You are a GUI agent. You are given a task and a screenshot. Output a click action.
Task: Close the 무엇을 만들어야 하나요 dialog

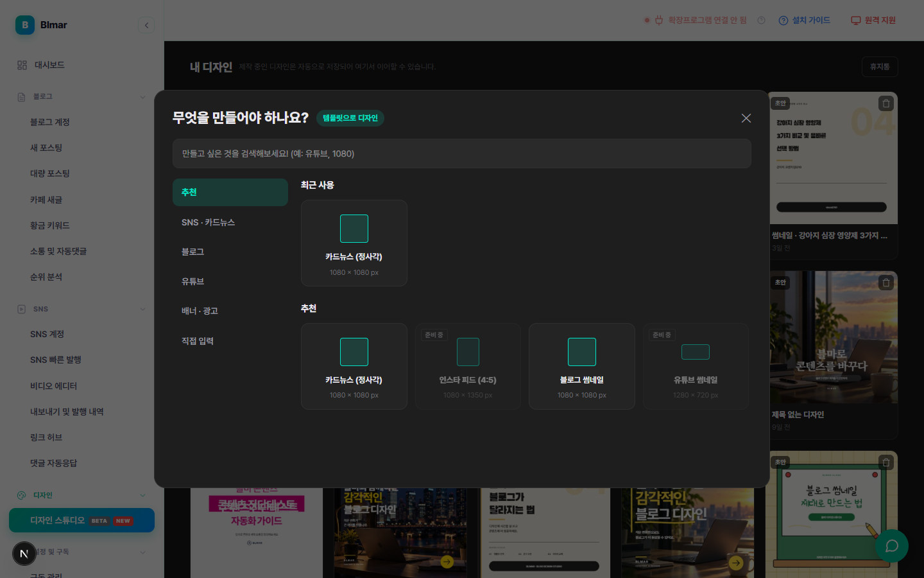tap(746, 118)
